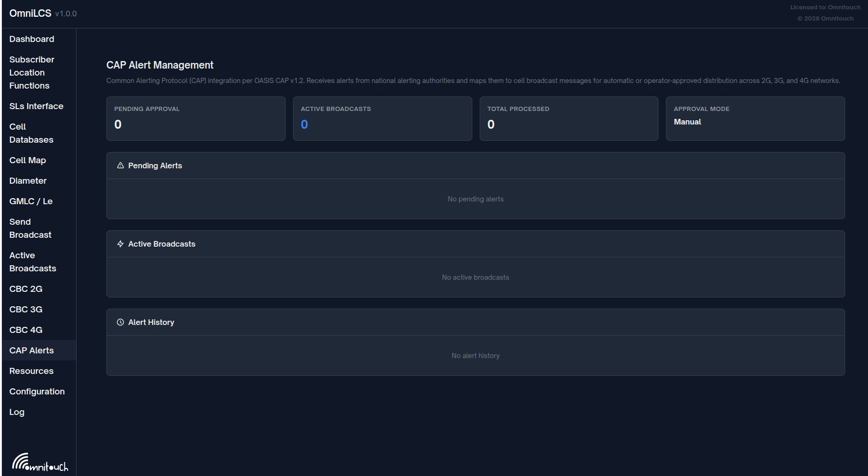Go to Cell Databases
This screenshot has height=476, width=868.
click(x=31, y=133)
